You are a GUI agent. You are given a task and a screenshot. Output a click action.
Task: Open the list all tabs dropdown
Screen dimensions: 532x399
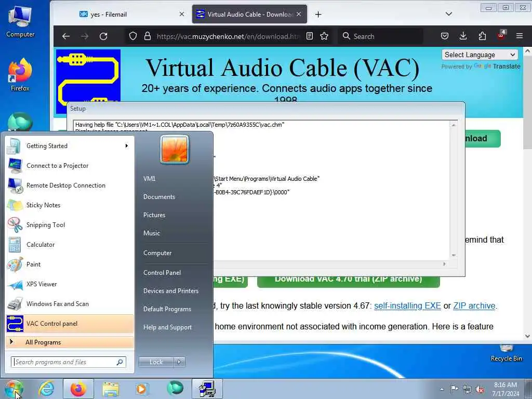pos(448,14)
